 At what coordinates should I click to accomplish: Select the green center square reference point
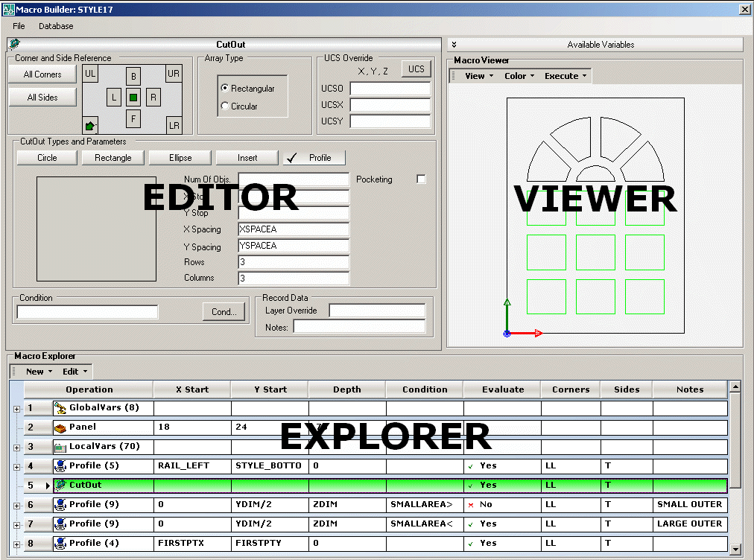click(134, 97)
